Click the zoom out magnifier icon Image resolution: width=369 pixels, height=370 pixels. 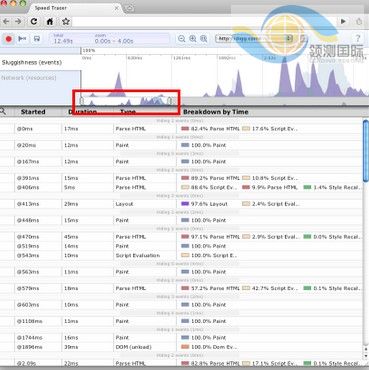(x=181, y=39)
